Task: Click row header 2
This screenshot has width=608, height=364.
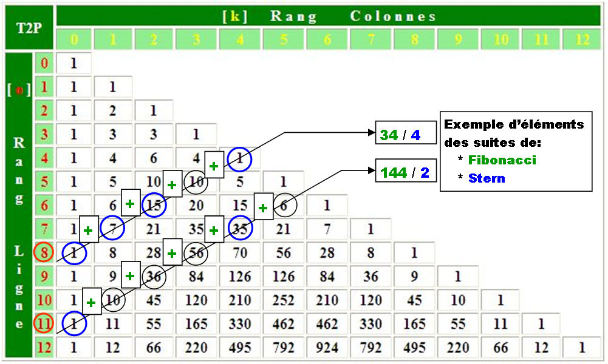Action: [44, 110]
